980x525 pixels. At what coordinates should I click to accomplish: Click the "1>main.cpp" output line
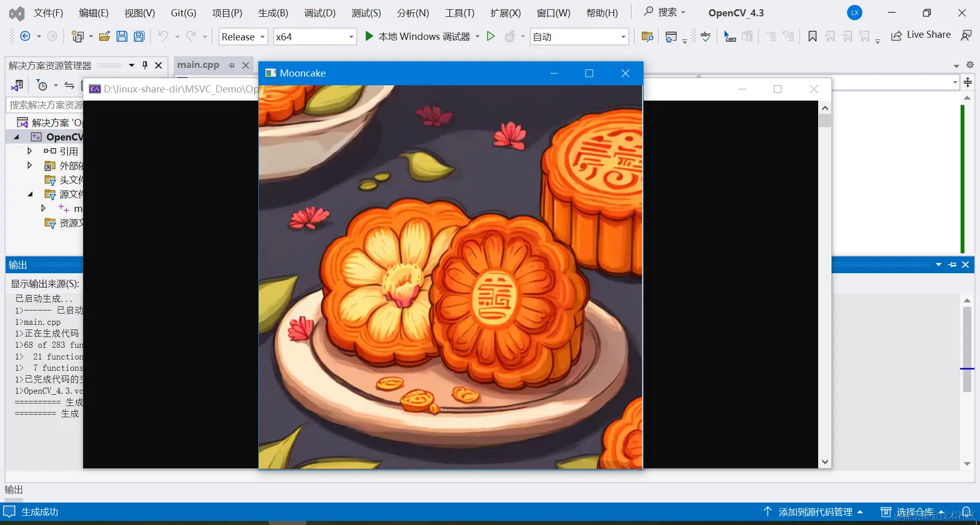point(38,322)
